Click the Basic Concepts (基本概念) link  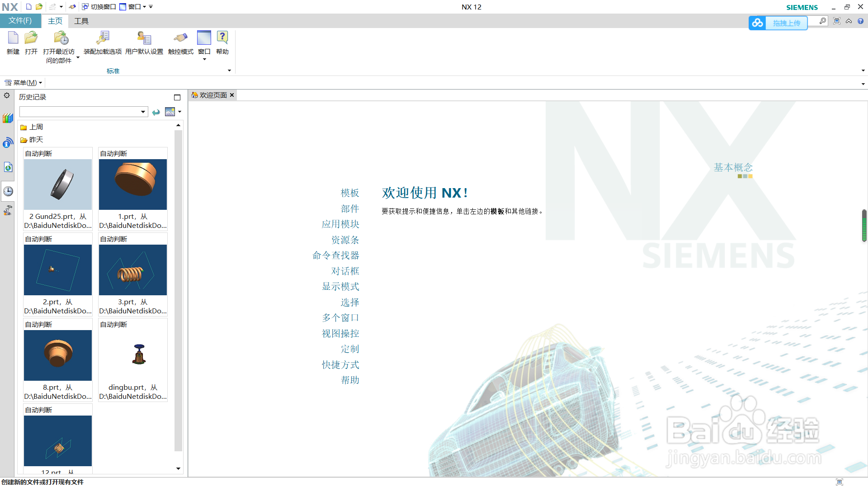pyautogui.click(x=733, y=168)
